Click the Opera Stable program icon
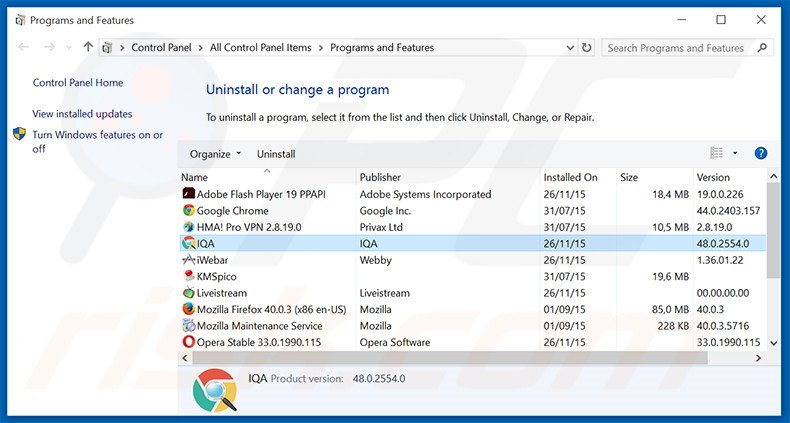This screenshot has height=423, width=790. click(x=188, y=342)
